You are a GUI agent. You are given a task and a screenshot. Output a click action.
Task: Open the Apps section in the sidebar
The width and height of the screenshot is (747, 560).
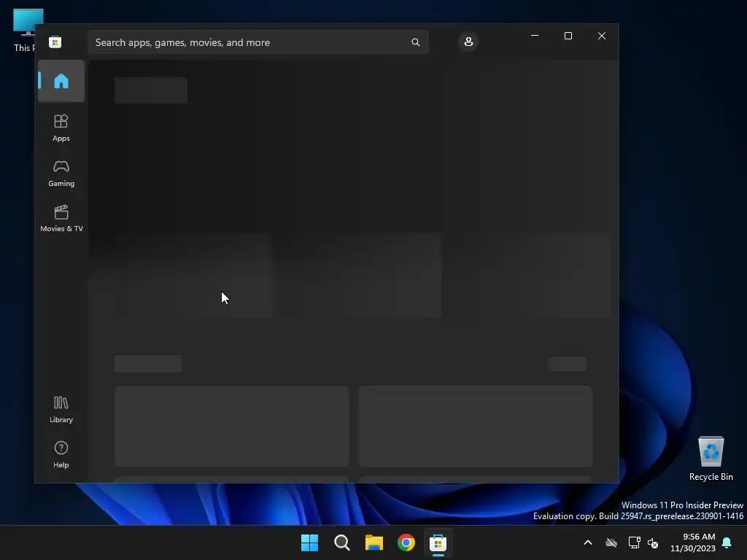(x=61, y=128)
